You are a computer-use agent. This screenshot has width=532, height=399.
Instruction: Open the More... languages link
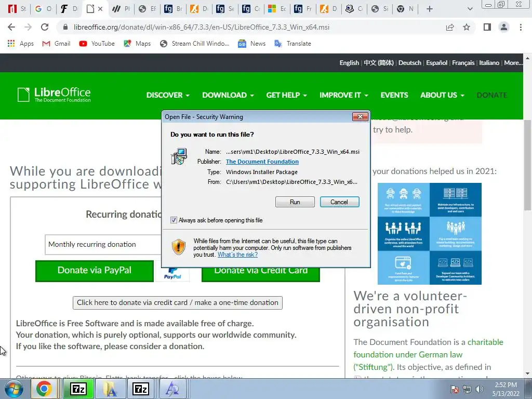click(x=513, y=63)
